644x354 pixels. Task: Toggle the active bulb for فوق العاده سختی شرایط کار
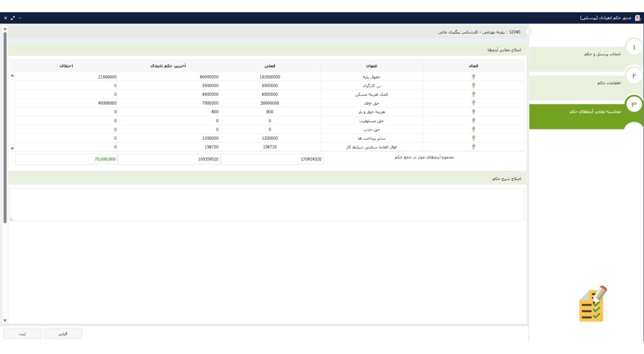[x=473, y=147]
